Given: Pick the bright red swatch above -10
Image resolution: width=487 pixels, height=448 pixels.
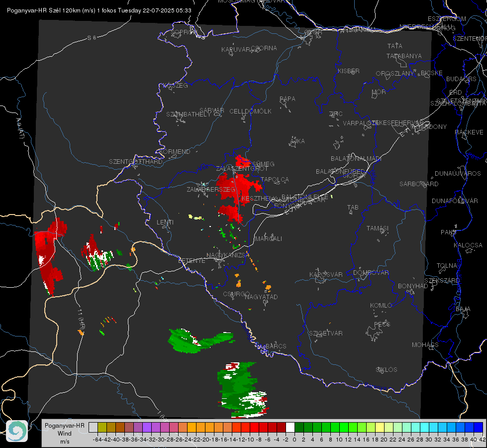Looking at the screenshot, I should pyautogui.click(x=254, y=427).
